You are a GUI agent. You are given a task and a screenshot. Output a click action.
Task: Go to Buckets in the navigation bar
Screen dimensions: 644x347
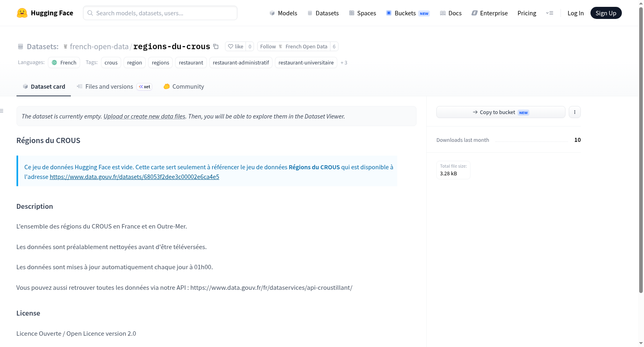pyautogui.click(x=408, y=13)
